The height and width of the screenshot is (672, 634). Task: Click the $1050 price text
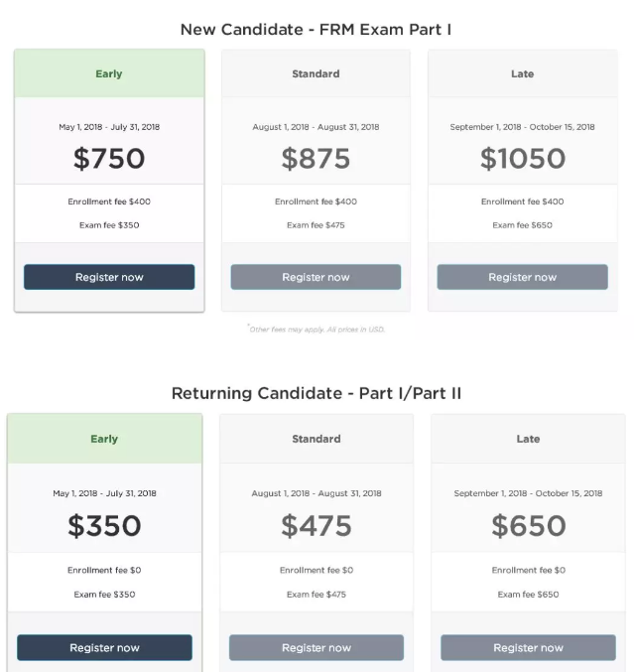(x=522, y=158)
